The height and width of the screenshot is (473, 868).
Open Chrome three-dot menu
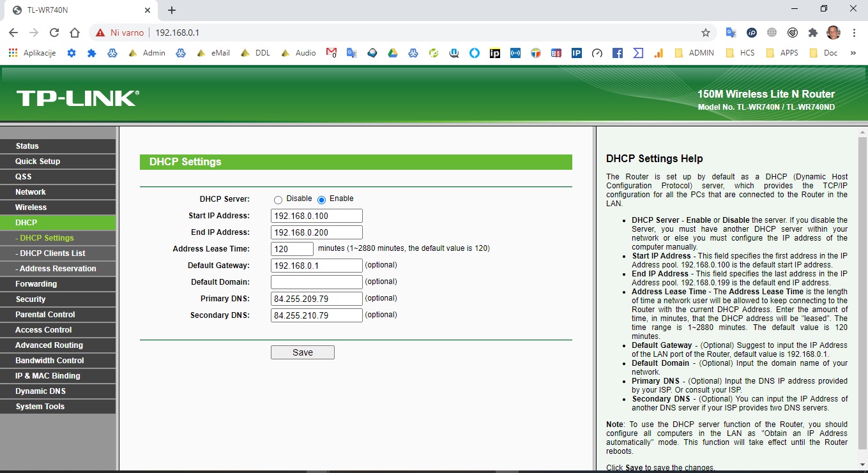[854, 33]
